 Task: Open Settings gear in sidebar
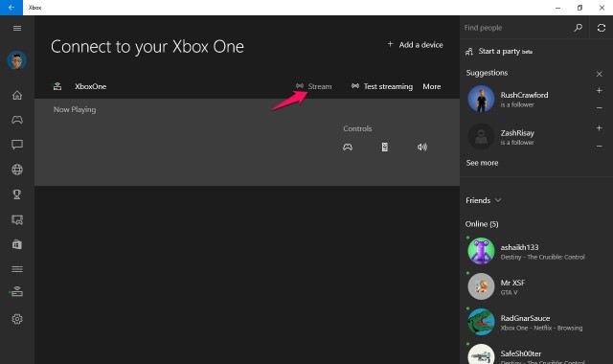(17, 319)
